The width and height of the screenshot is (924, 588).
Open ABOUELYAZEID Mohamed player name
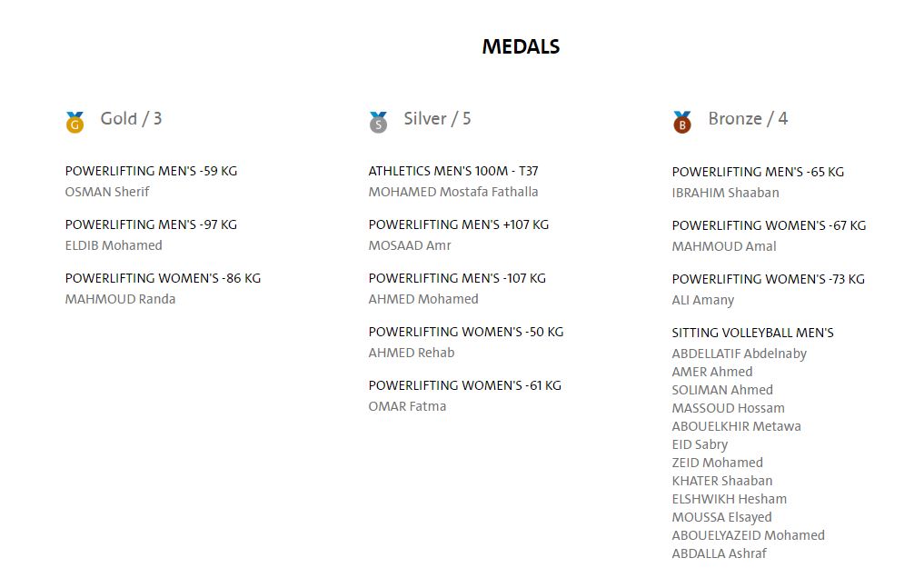click(x=748, y=535)
